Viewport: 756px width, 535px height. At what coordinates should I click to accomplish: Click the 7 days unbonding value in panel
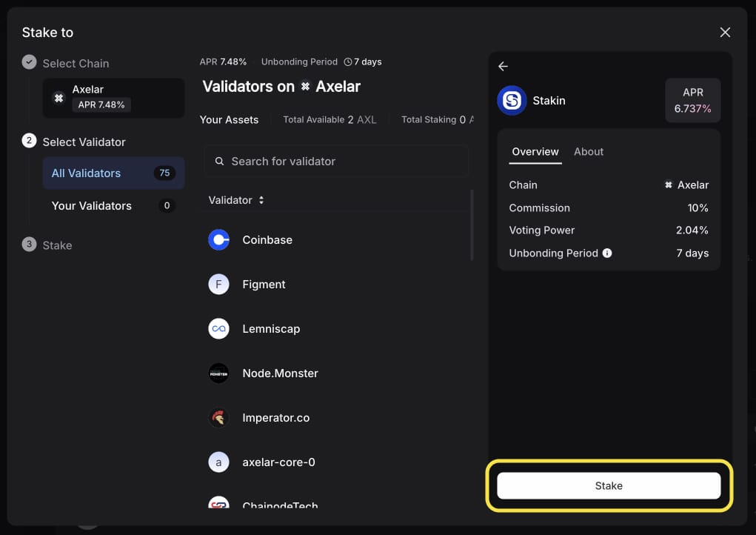coord(692,253)
